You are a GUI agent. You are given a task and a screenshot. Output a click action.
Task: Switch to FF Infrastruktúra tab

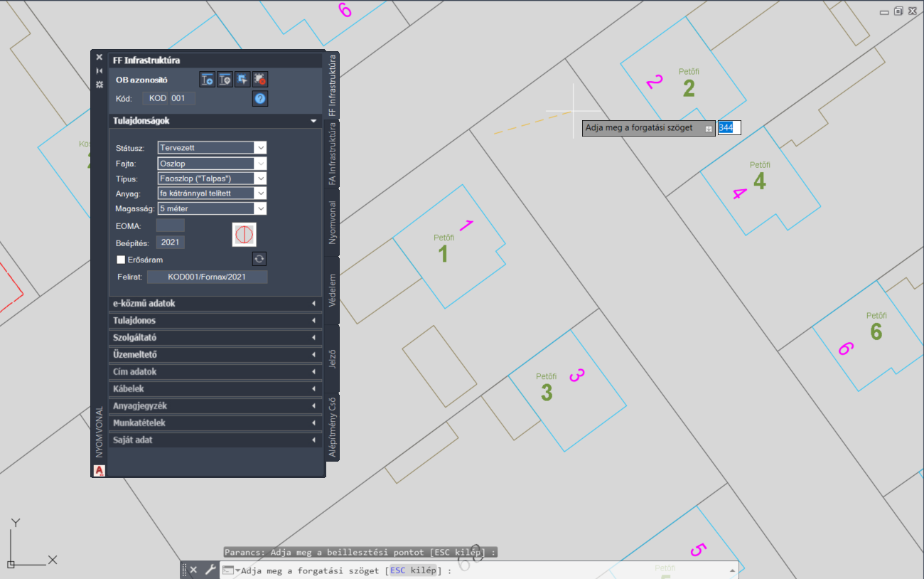tap(332, 85)
